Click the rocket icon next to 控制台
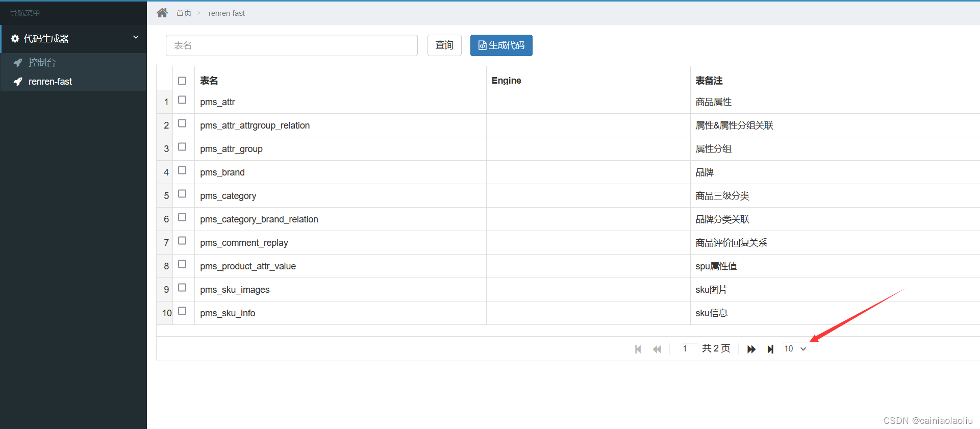 [x=18, y=62]
